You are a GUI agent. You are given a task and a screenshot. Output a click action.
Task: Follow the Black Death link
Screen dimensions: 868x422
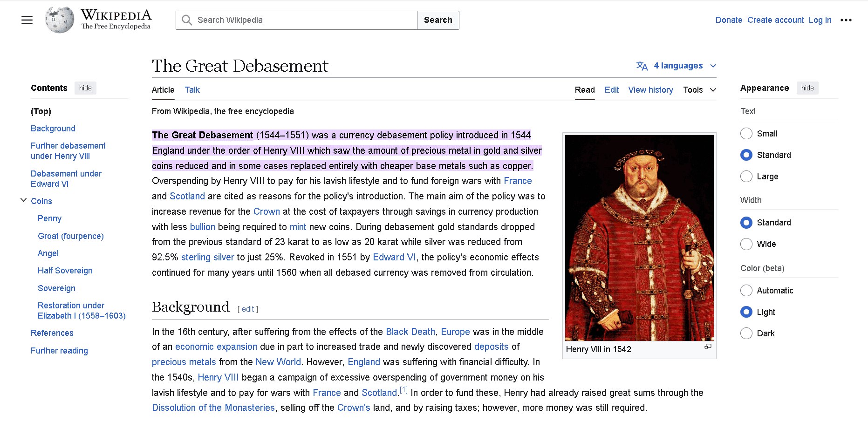pyautogui.click(x=410, y=332)
